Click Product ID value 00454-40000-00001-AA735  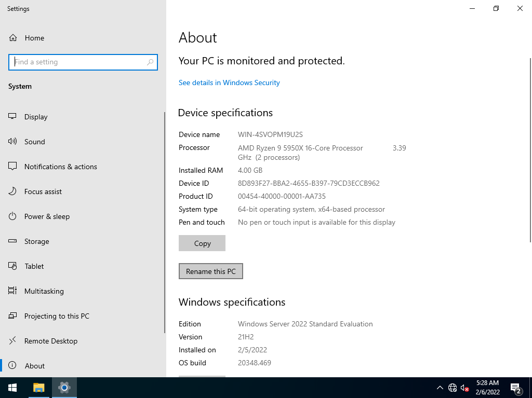pos(282,196)
